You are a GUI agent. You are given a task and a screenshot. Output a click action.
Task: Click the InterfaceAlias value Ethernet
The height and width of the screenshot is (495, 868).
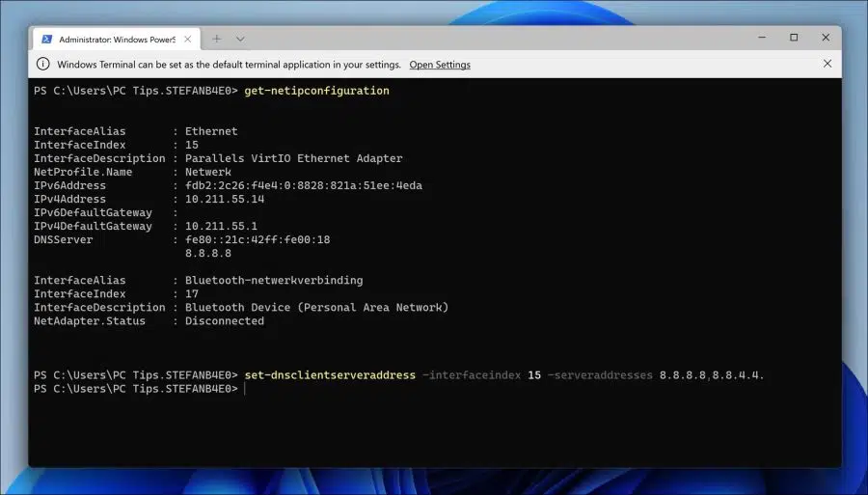(211, 131)
